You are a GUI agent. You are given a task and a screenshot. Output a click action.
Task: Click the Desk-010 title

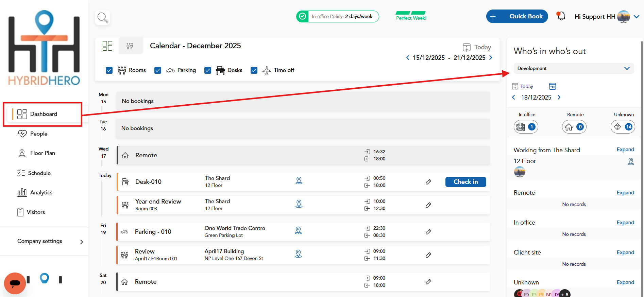point(148,182)
